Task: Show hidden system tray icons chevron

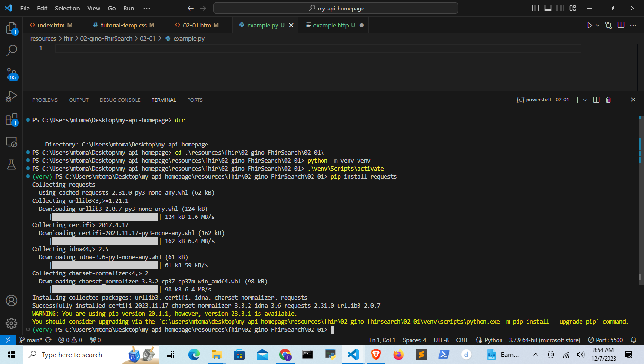Action: click(536, 355)
